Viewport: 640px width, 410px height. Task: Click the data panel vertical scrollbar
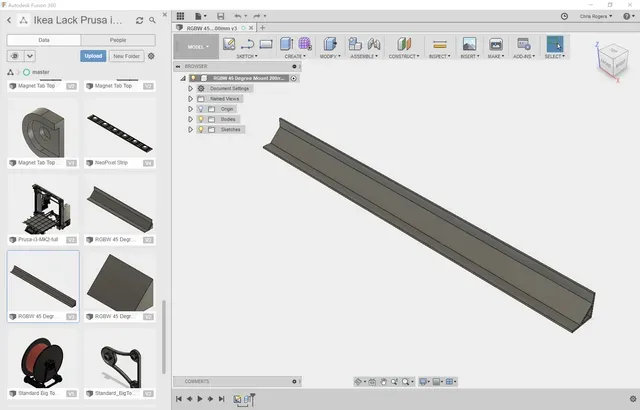(164, 337)
